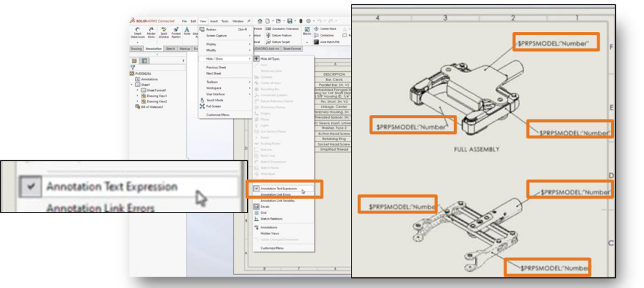
Task: Collapse the Sheet1 tree node
Action: (132, 84)
